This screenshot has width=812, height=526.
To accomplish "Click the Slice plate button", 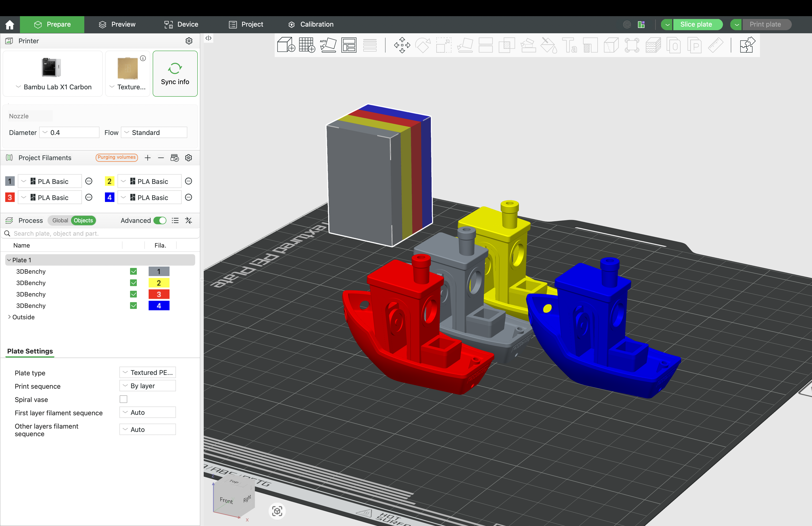I will (x=696, y=24).
